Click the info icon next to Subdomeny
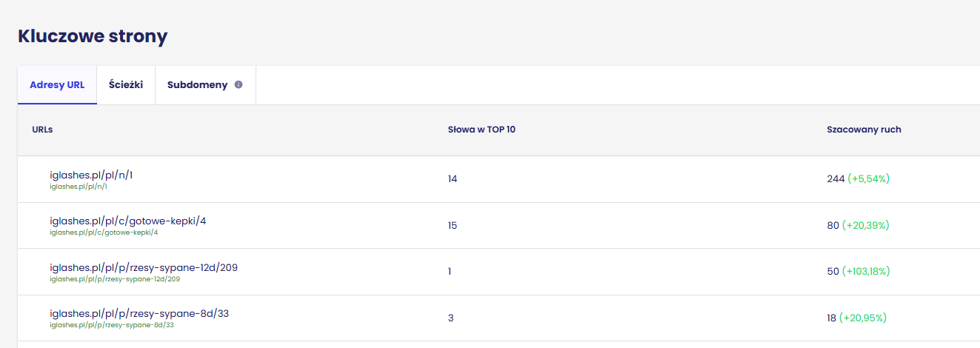 point(239,84)
